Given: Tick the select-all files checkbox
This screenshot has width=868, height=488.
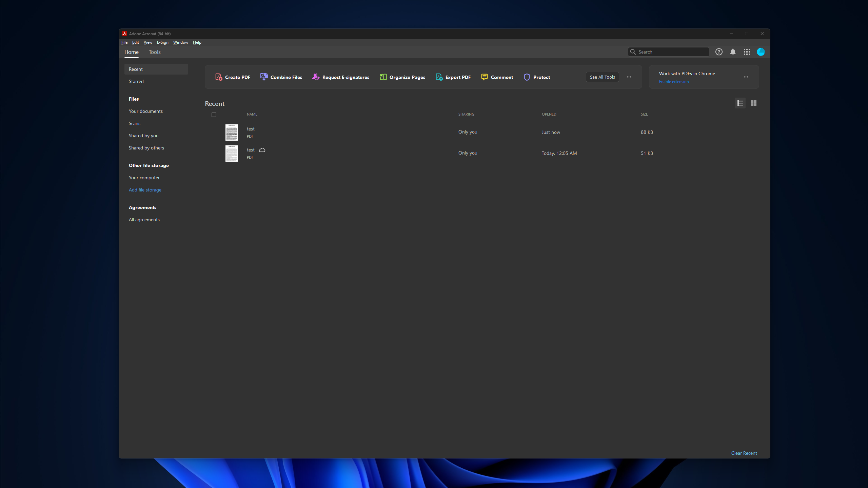Looking at the screenshot, I should [214, 115].
